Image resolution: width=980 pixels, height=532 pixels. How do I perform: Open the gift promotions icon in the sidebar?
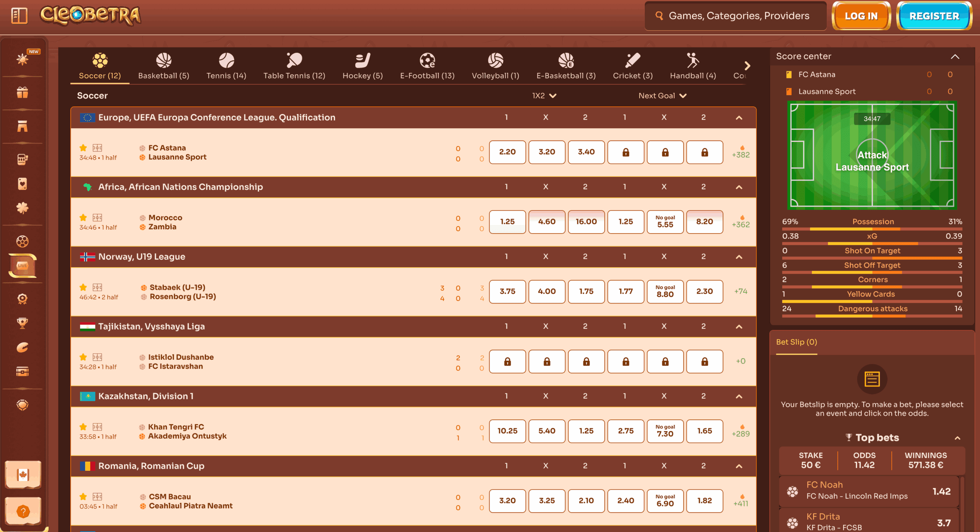(22, 93)
